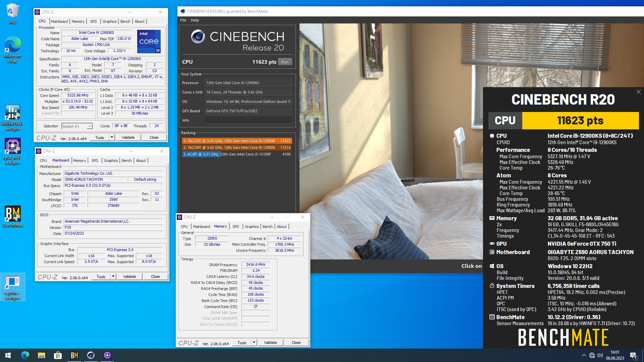Click the rendered scene preview image

391,141
